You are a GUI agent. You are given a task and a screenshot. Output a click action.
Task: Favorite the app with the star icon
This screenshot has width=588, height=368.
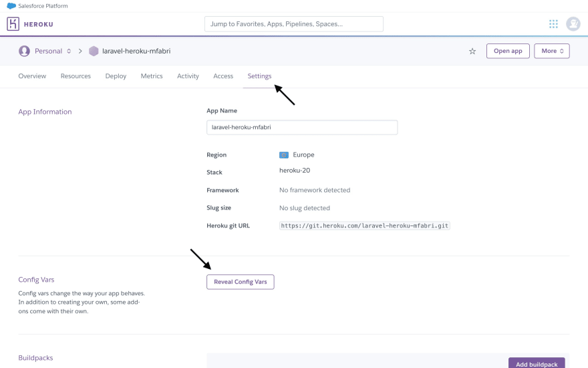point(472,51)
